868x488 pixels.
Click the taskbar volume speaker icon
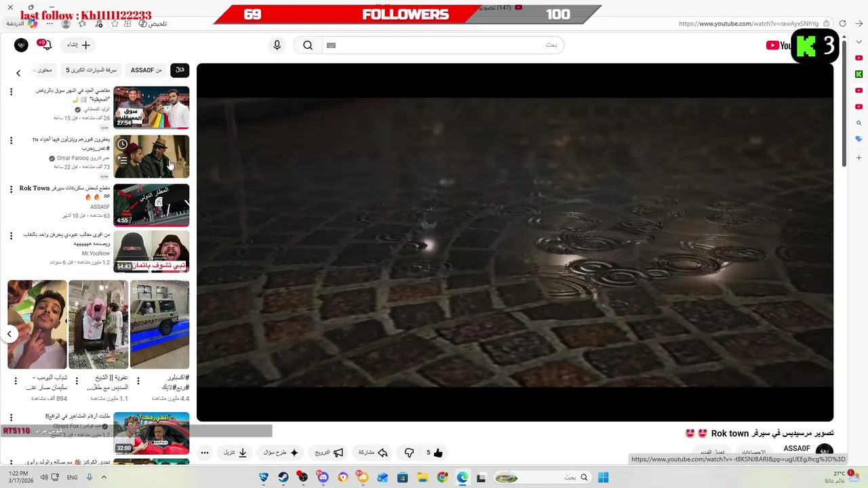click(x=44, y=477)
